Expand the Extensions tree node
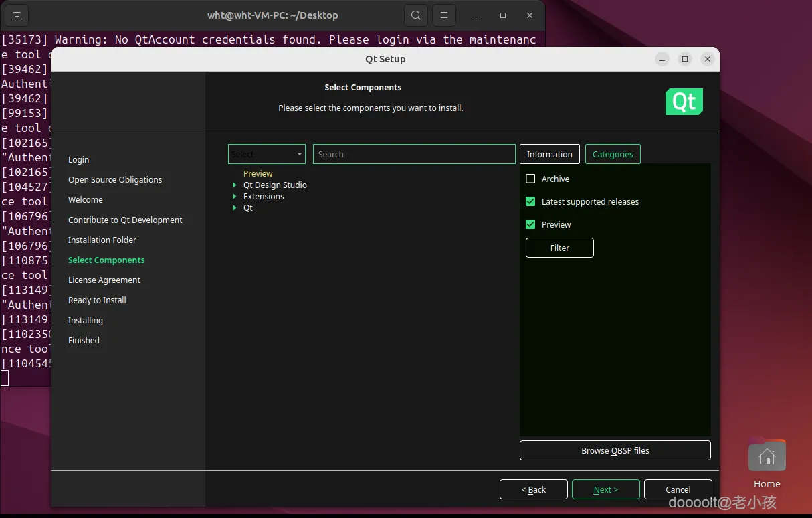 tap(235, 197)
